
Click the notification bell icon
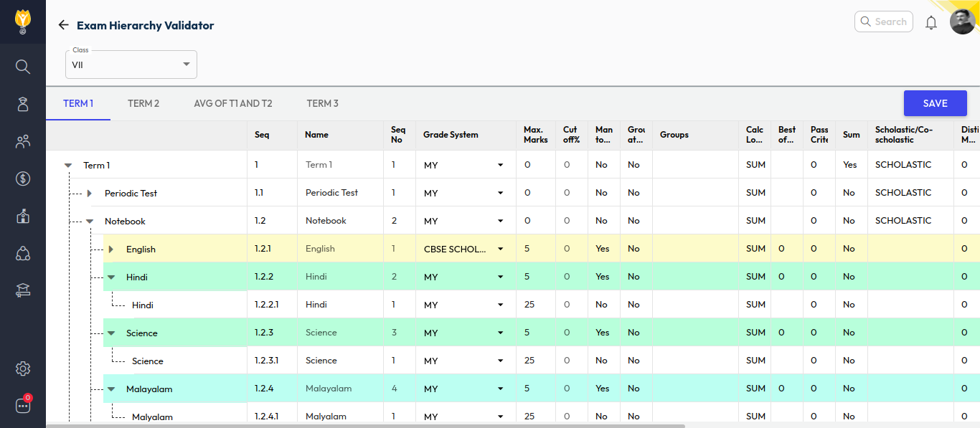931,22
